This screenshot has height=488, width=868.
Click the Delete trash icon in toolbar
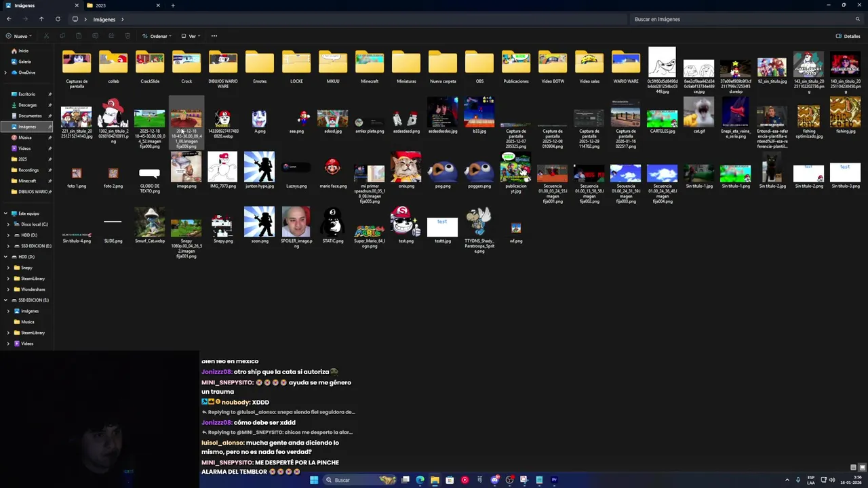pyautogui.click(x=127, y=36)
